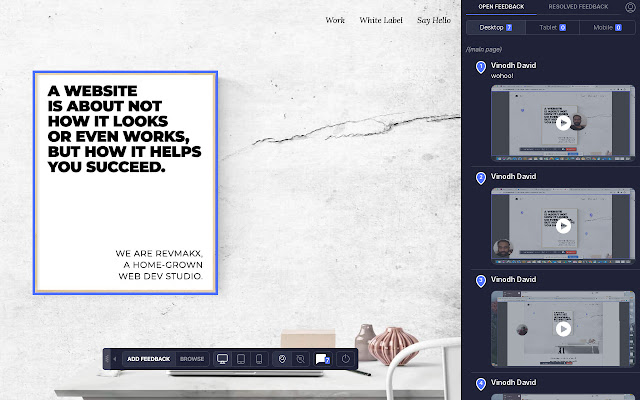Open the comments bubble with 7 badge
Viewport: 640px width, 400px height.
(x=322, y=359)
